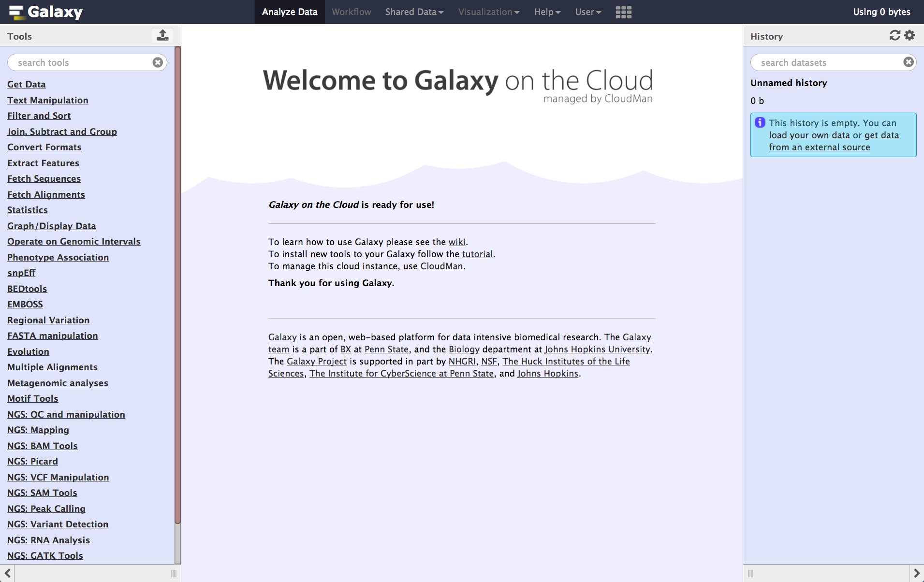Open the CloudMan management link
The height and width of the screenshot is (582, 924).
(441, 266)
